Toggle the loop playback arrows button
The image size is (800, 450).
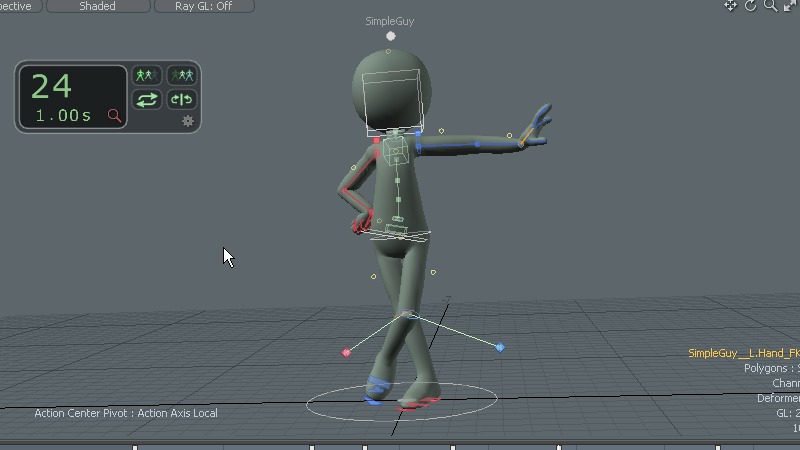click(147, 100)
